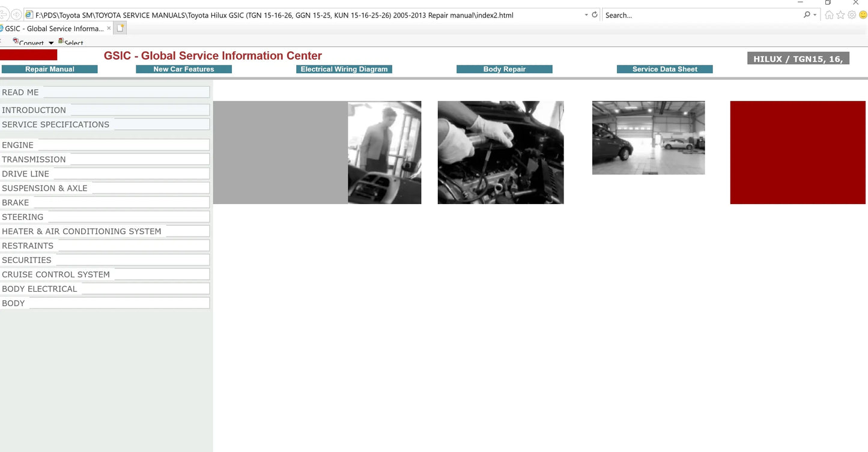Open the Convert dropdown arrow
The height and width of the screenshot is (452, 868).
point(51,43)
